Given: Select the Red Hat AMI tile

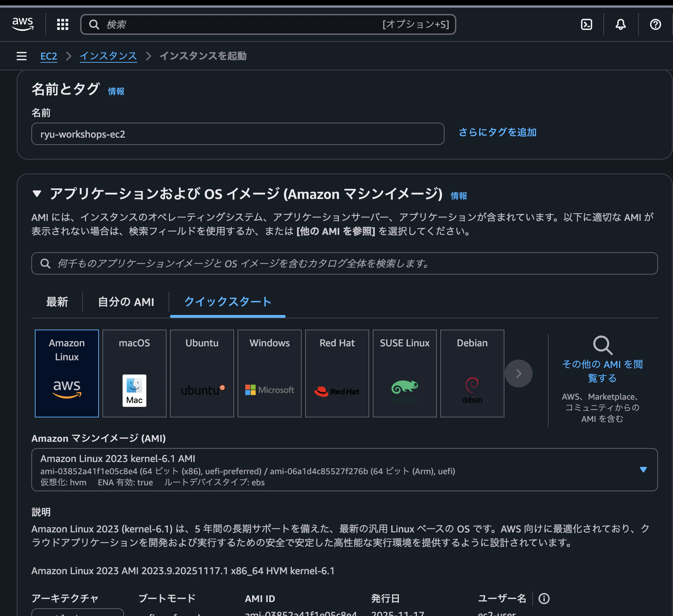Looking at the screenshot, I should point(337,374).
